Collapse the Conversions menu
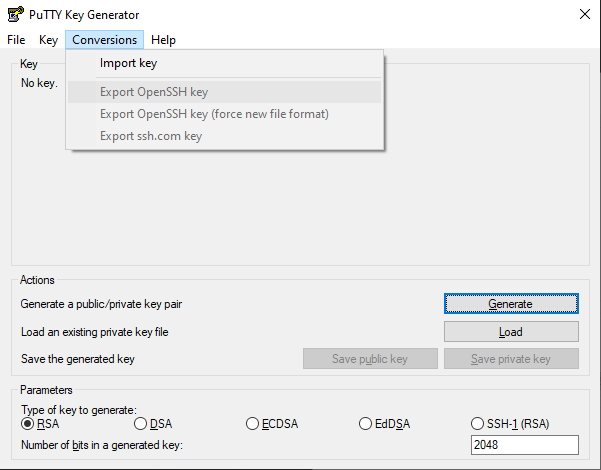 click(x=104, y=40)
